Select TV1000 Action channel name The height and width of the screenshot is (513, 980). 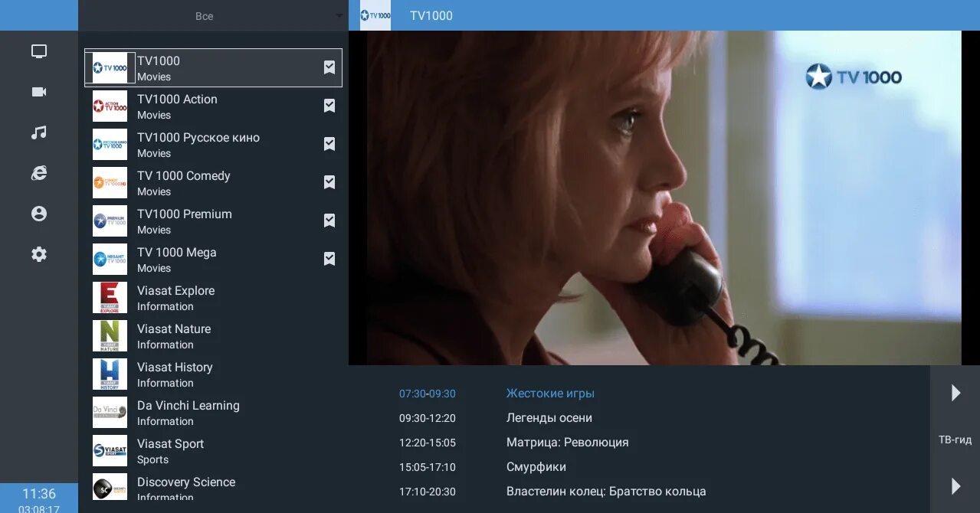coord(177,100)
